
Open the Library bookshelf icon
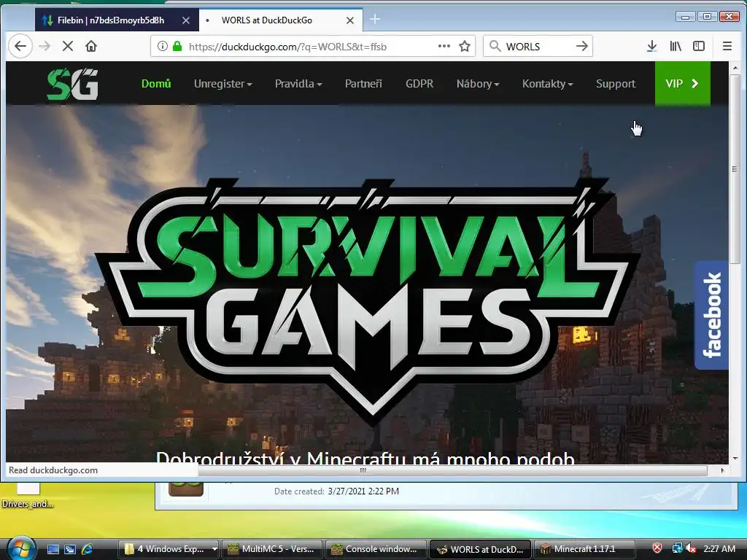click(x=676, y=46)
